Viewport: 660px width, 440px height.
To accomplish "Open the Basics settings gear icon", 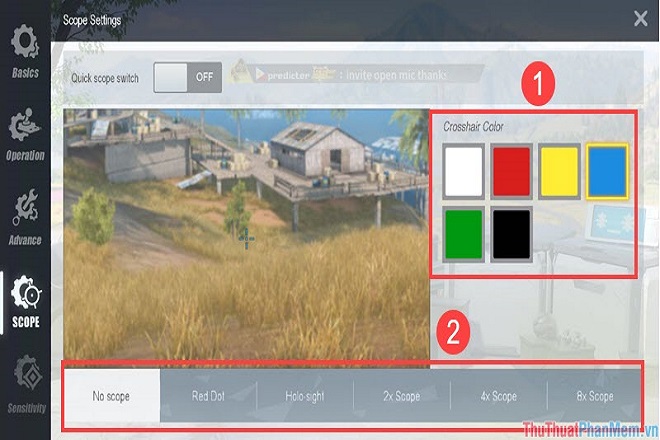I will pos(25,41).
